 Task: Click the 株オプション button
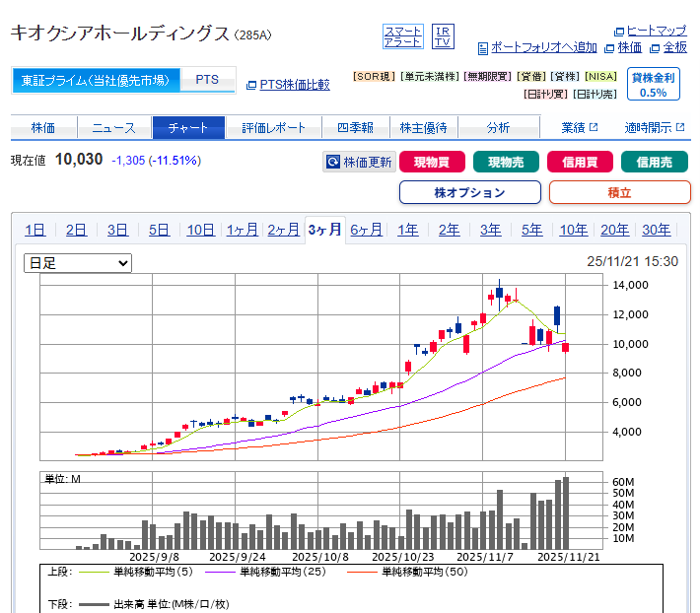tap(470, 192)
